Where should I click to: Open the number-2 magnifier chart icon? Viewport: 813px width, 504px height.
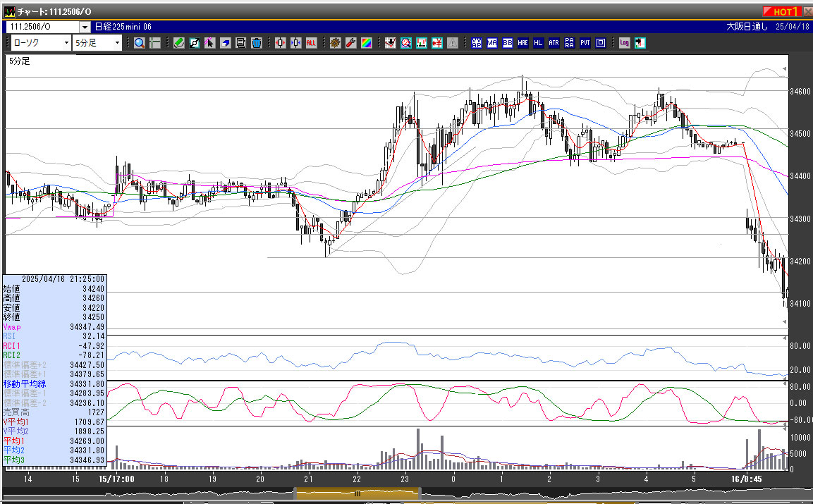tap(406, 43)
